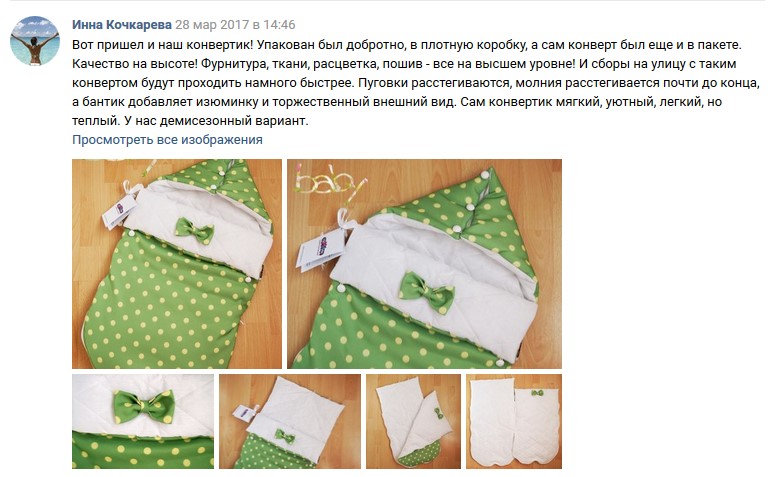Open the close-up green bow thumbnail
The image size is (778, 477).
click(143, 421)
